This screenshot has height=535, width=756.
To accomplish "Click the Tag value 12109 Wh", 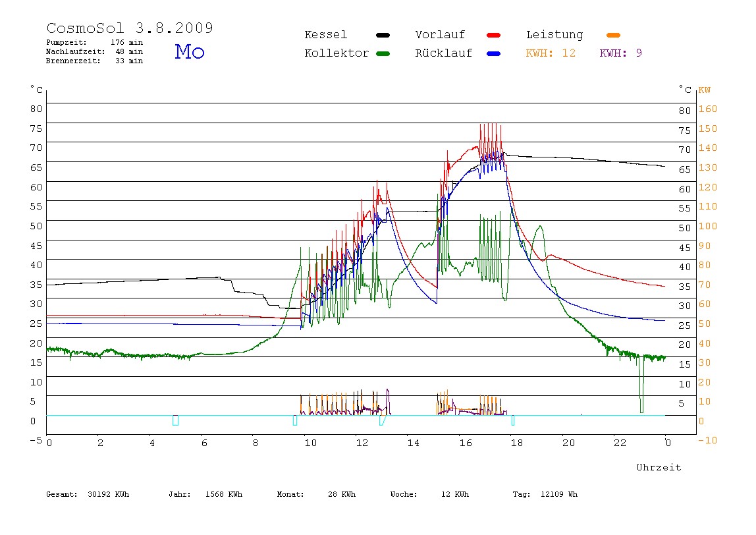I will [559, 494].
